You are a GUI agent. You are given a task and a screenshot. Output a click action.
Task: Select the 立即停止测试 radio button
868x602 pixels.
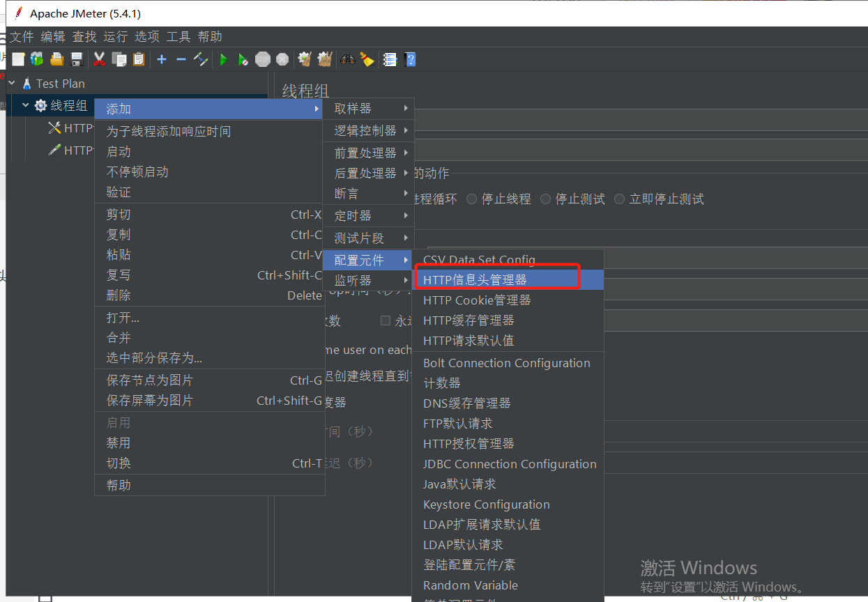tap(619, 199)
